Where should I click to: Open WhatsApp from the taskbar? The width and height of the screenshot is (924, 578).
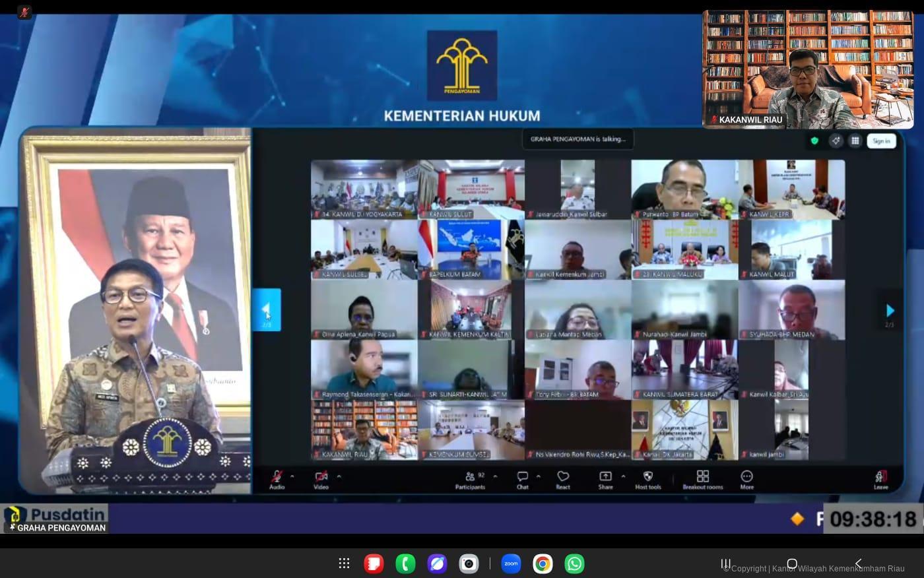[574, 563]
